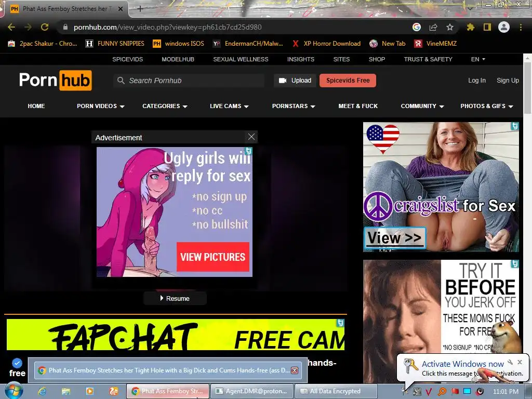Expand the PORNSTARS dropdown menu
The image size is (532, 399).
(294, 106)
